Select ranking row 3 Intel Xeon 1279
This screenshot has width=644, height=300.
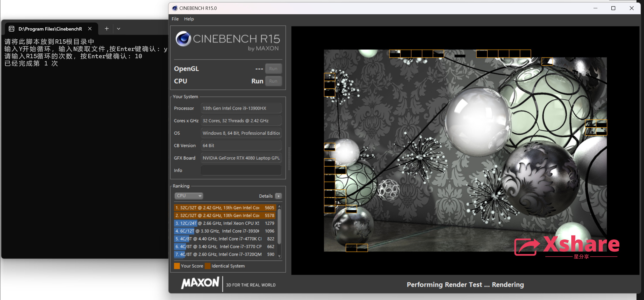pos(225,223)
